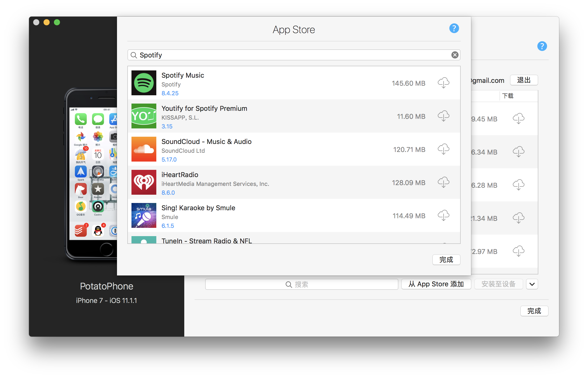Click the Castro app on device preview
This screenshot has width=588, height=378.
(98, 207)
